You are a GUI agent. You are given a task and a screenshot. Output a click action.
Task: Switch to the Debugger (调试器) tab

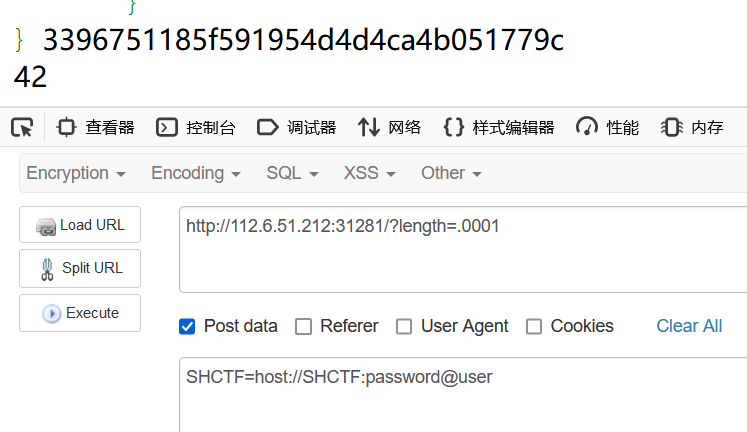tap(296, 127)
